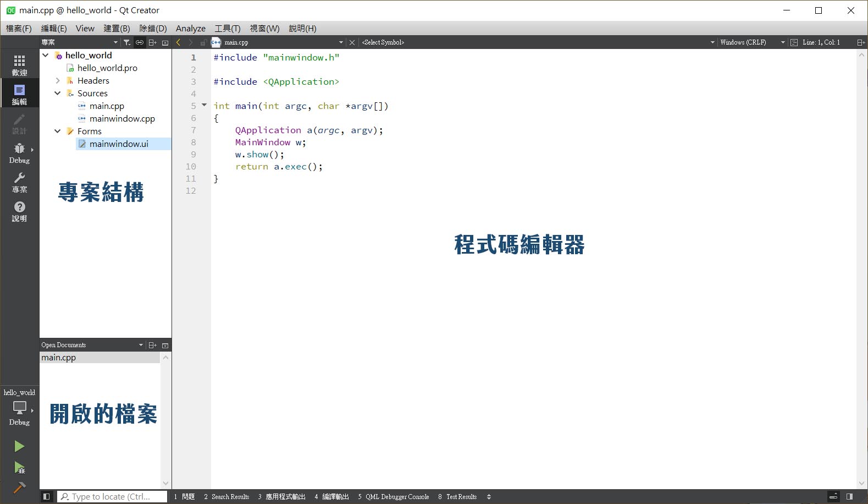The image size is (868, 504).
Task: Switch to Edit mode (編輯)
Action: point(19,94)
